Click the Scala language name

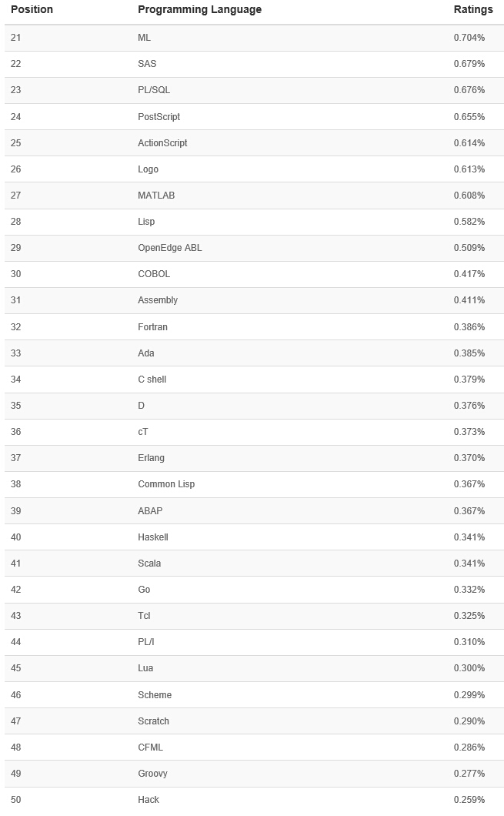(x=149, y=564)
